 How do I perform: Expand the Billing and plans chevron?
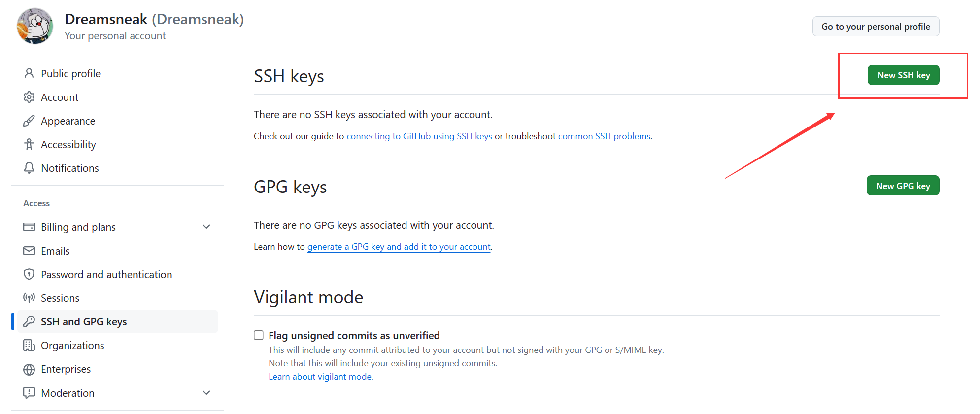[206, 227]
